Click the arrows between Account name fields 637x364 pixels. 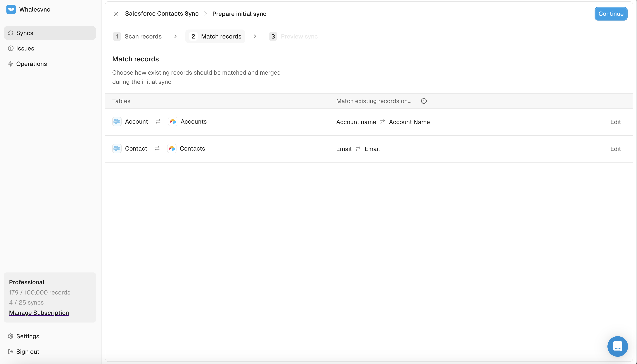pyautogui.click(x=382, y=122)
